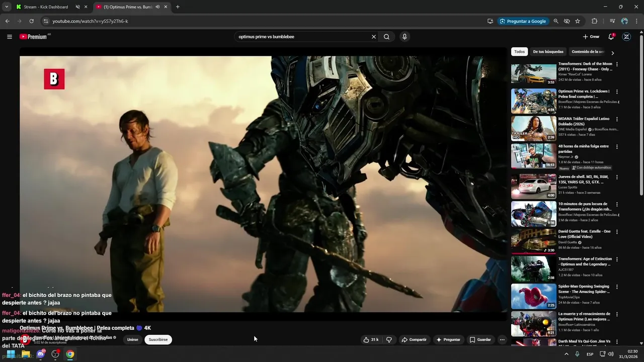Open options for Jueves de shell video
The width and height of the screenshot is (644, 362).
617,177
